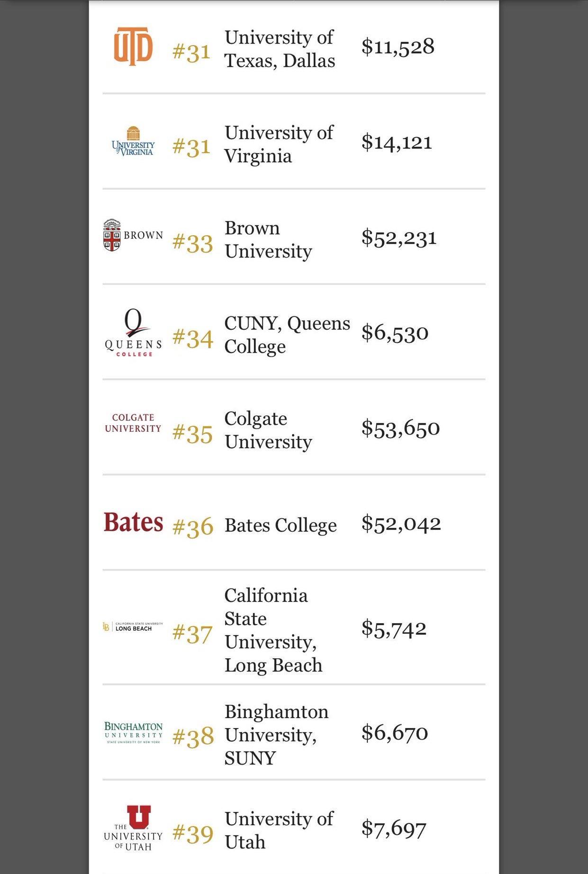Open the University of Utah name link
Screen dimensions: 588x874
279,830
